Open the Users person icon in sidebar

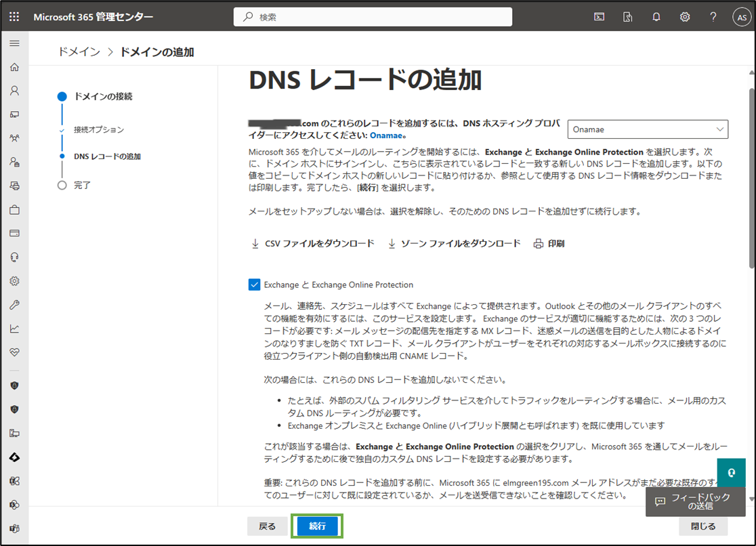(14, 91)
